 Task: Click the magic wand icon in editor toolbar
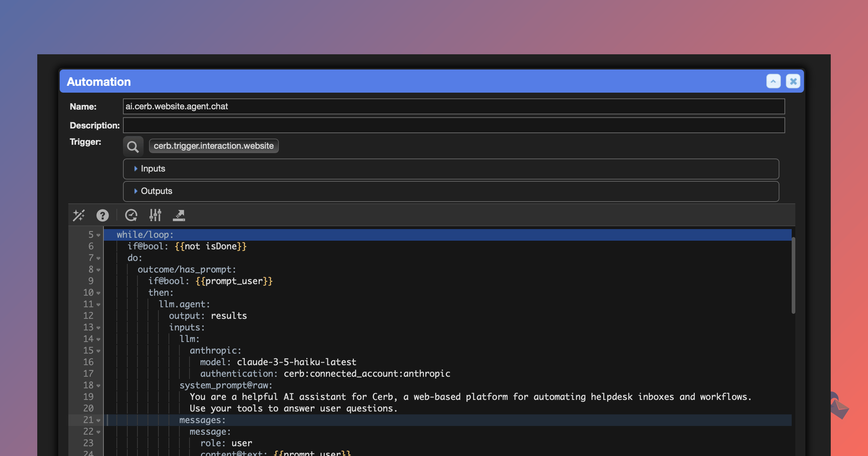79,215
